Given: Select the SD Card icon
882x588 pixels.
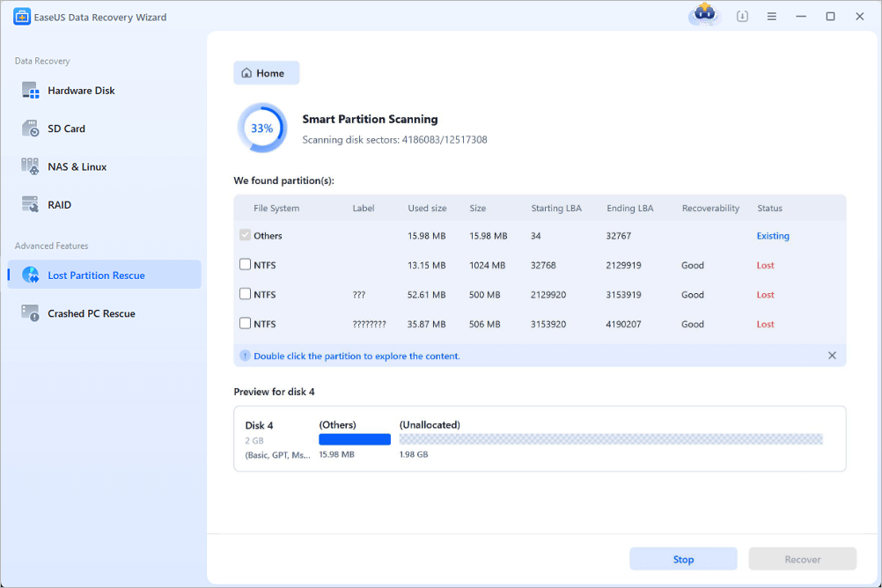Looking at the screenshot, I should (x=31, y=129).
